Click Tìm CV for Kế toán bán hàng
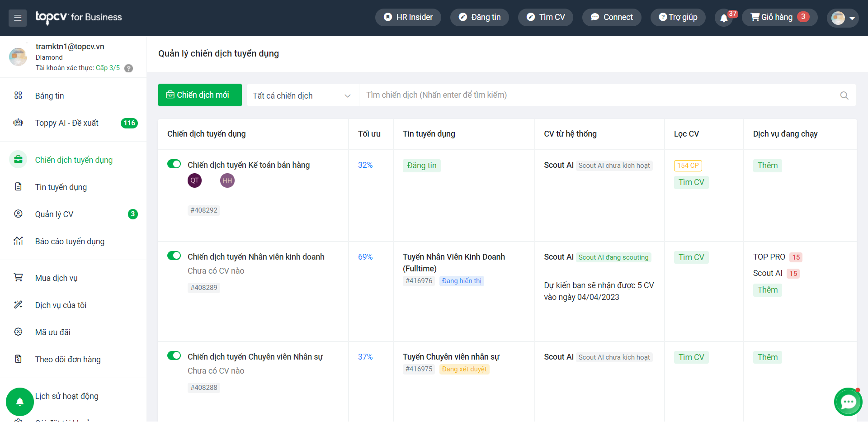The height and width of the screenshot is (422, 868). click(x=691, y=182)
